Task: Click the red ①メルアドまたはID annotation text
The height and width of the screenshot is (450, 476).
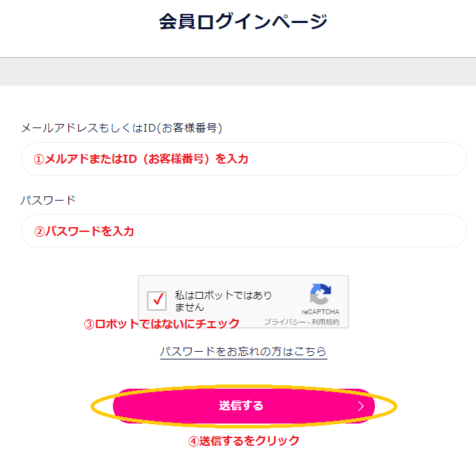Action: pos(141,159)
